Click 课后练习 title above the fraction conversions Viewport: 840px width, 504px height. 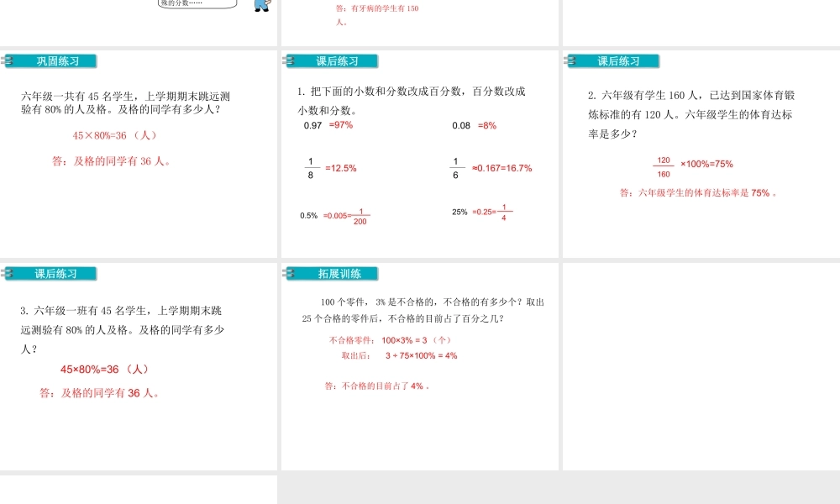tap(338, 61)
